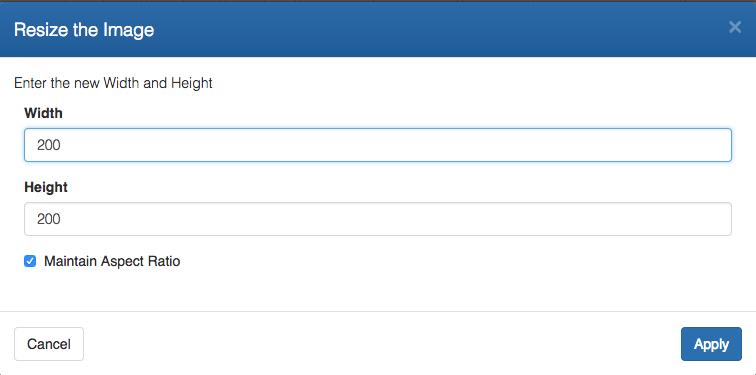Screen dimensions: 756x375
Task: Click the Cancel button
Action: [x=49, y=344]
